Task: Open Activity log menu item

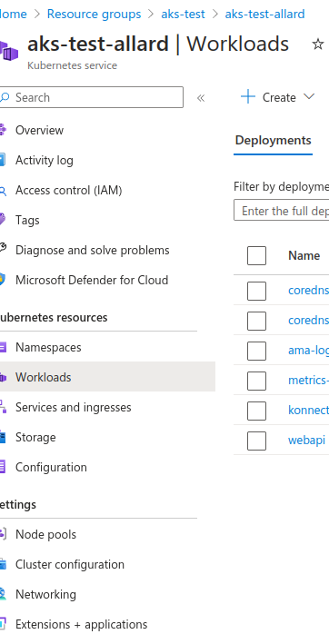Action: point(45,160)
